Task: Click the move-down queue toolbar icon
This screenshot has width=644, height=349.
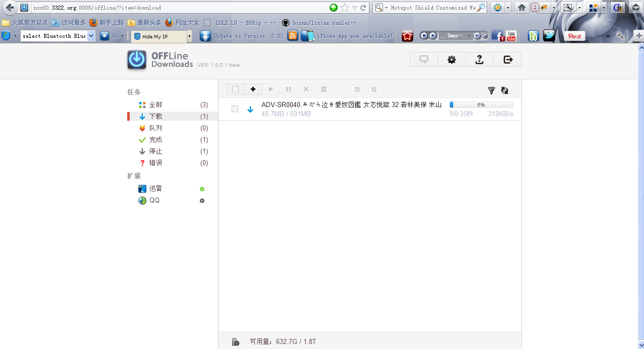Action: point(374,89)
